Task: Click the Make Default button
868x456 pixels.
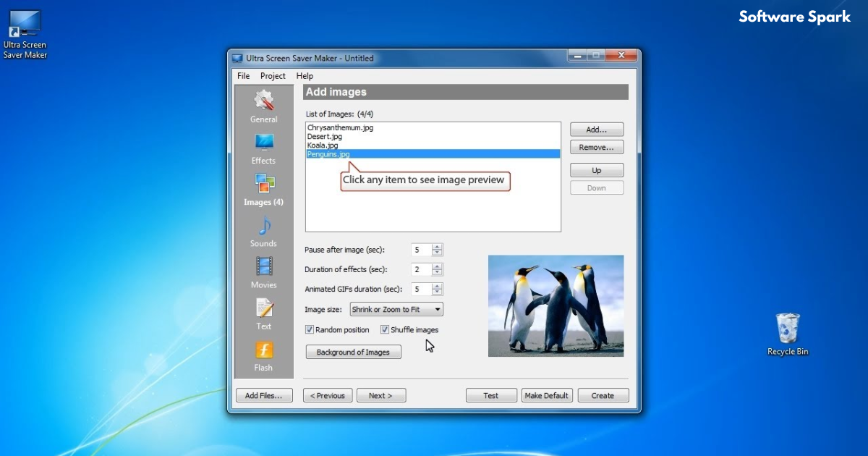Action: pyautogui.click(x=548, y=396)
